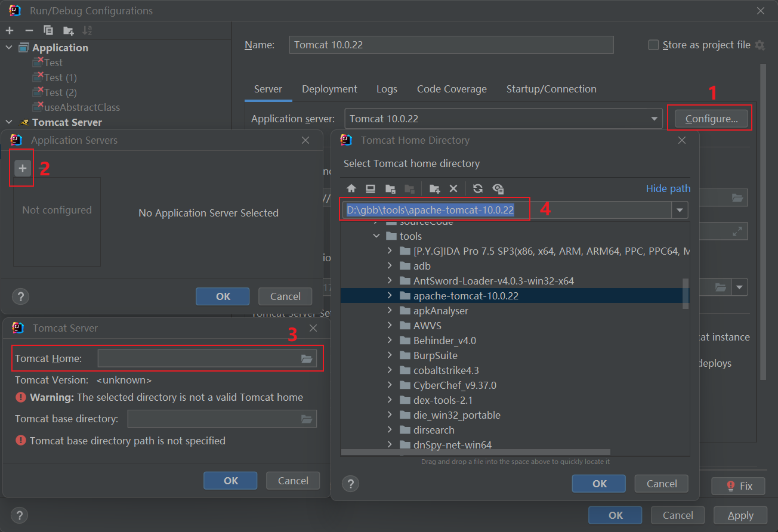The image size is (778, 532).
Task: Expand the BurpSuite folder
Action: pyautogui.click(x=390, y=355)
